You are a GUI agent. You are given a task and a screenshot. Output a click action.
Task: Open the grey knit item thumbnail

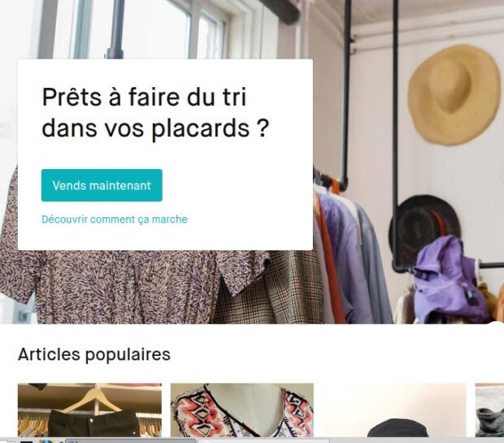click(489, 410)
